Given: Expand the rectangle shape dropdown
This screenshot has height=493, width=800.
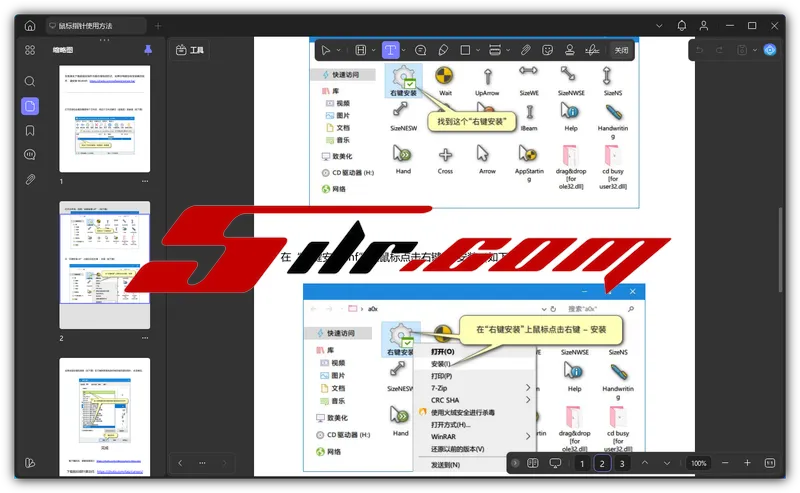Looking at the screenshot, I should (x=478, y=50).
